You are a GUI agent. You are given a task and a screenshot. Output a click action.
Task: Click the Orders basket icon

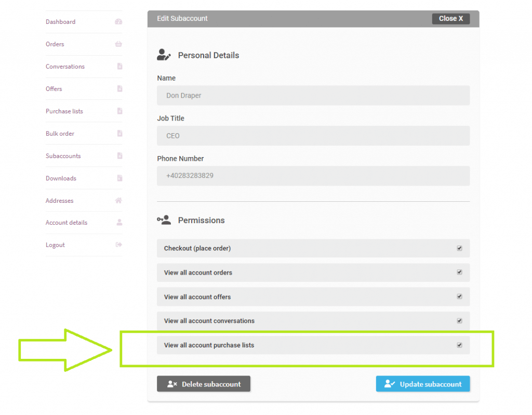(x=118, y=44)
